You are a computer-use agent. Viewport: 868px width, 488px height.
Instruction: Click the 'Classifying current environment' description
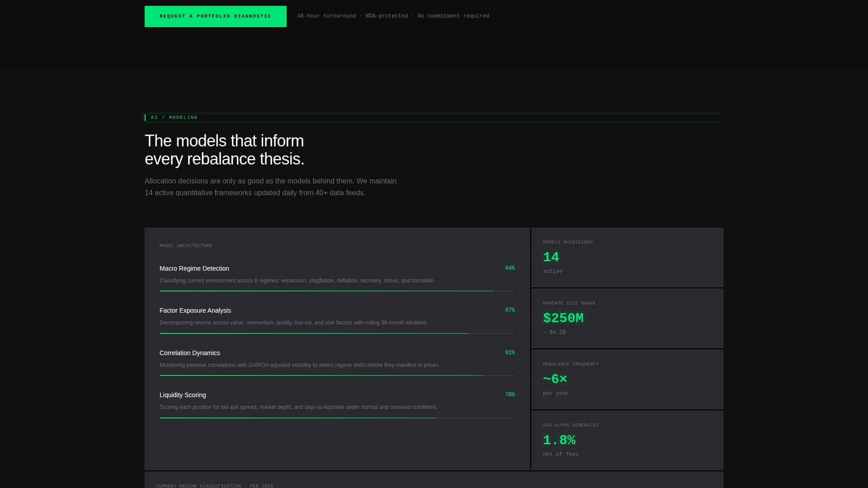(x=297, y=281)
